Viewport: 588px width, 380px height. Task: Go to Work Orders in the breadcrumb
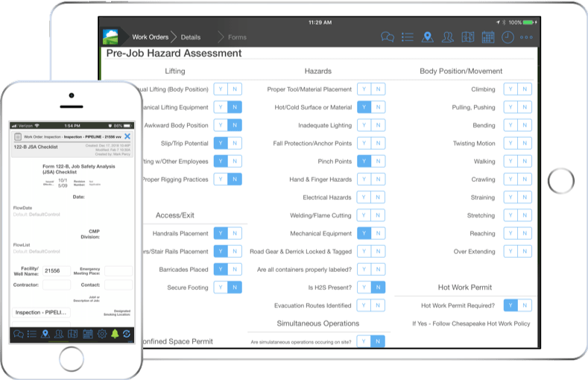pos(151,37)
